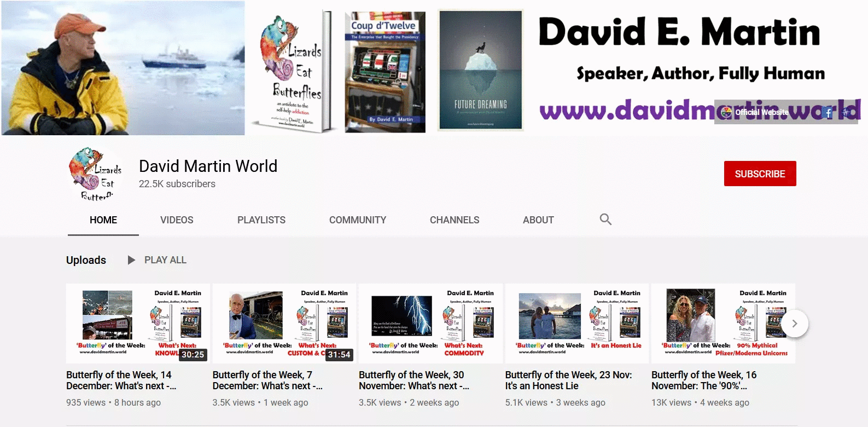The height and width of the screenshot is (427, 868).
Task: Open the Facebook link icon in banner
Action: pos(828,112)
